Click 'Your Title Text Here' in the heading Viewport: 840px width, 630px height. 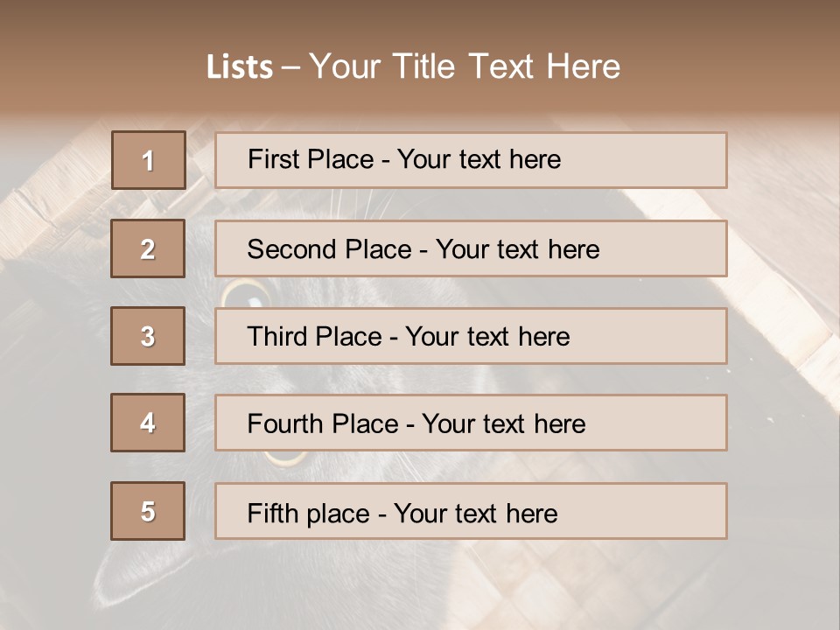click(465, 66)
